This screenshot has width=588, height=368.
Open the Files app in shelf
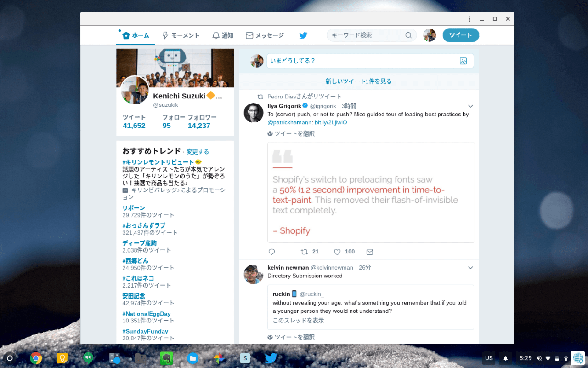pos(192,358)
